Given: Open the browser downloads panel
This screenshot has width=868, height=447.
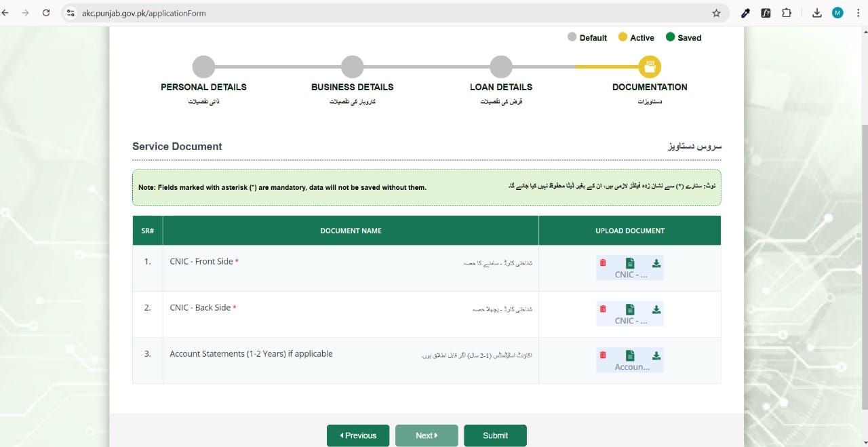Looking at the screenshot, I should point(816,12).
